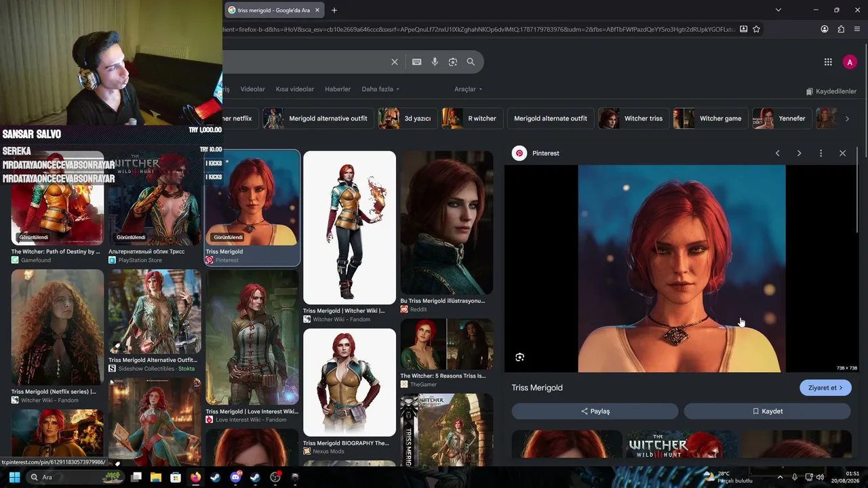
Task: Close the Pinterest image preview panel
Action: (x=842, y=153)
